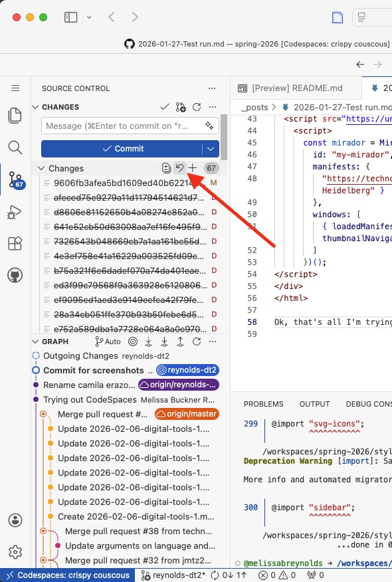The image size is (392, 582).
Task: Click the origin/master branch label
Action: pos(187,414)
